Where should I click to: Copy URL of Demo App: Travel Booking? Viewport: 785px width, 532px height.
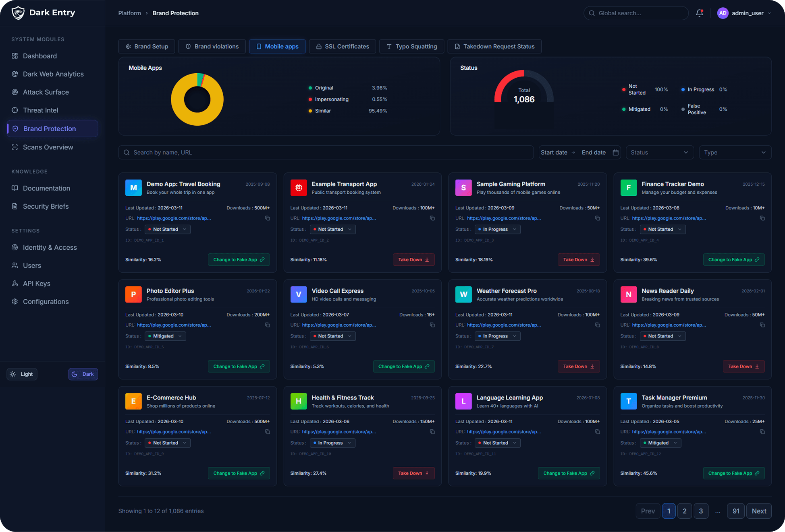(x=267, y=218)
